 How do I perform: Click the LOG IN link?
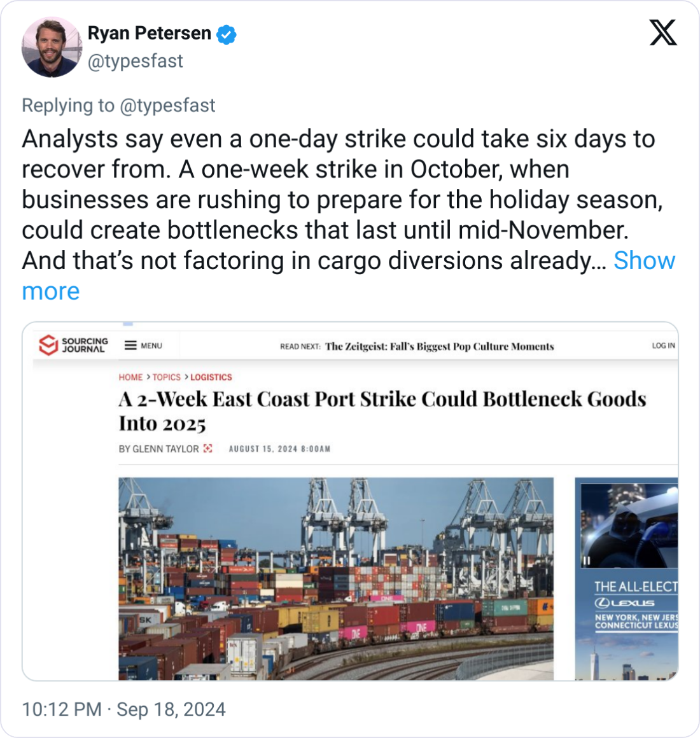pyautogui.click(x=663, y=345)
